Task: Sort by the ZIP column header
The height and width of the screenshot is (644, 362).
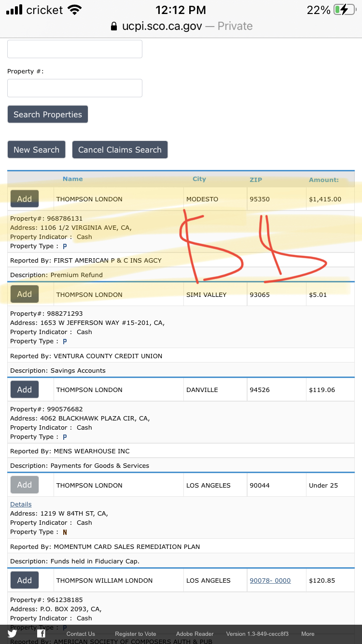Action: (x=256, y=180)
